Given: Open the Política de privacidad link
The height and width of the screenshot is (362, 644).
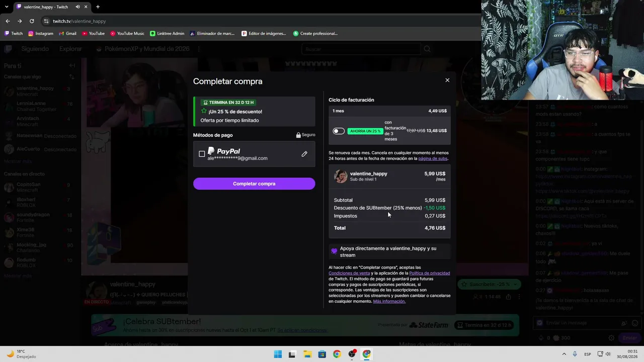Looking at the screenshot, I should click(430, 273).
